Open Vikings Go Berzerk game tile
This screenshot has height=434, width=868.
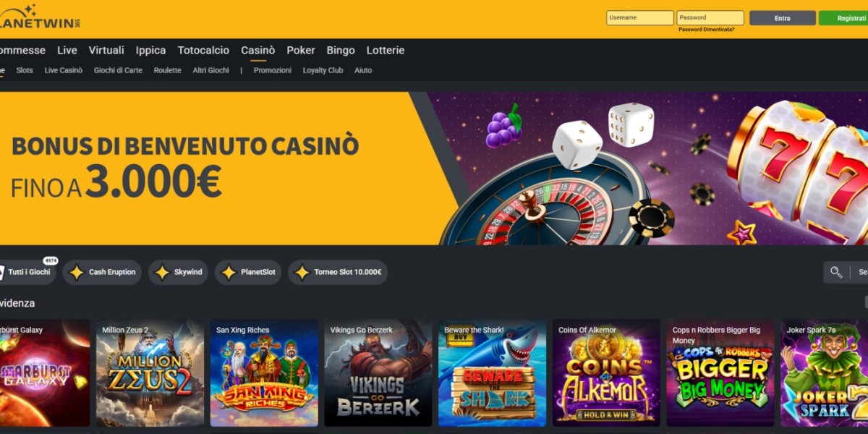[378, 373]
